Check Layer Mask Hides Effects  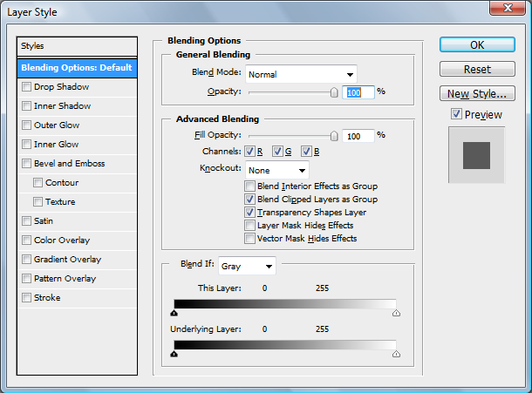coord(249,225)
